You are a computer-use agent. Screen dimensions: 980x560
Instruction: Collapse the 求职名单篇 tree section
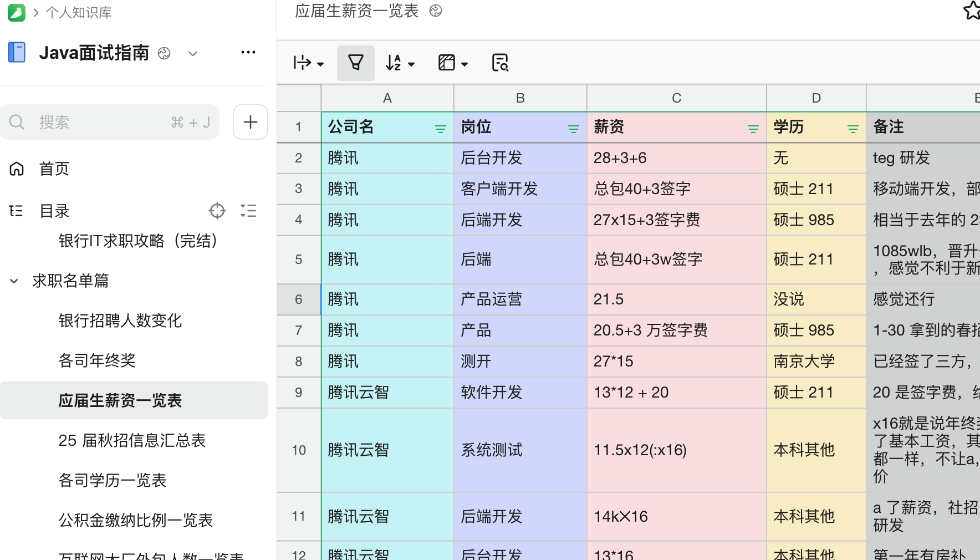14,281
